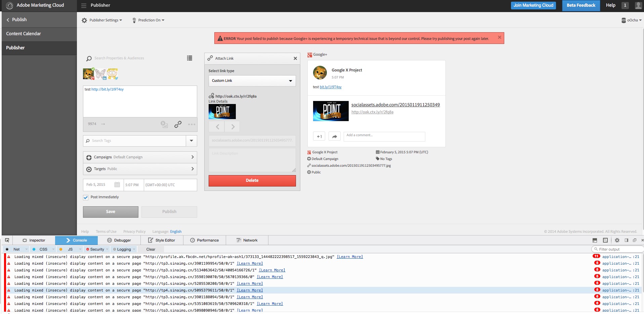Image resolution: width=644 pixels, height=314 pixels.
Task: Switch to the Performance tab
Action: pyautogui.click(x=205, y=240)
